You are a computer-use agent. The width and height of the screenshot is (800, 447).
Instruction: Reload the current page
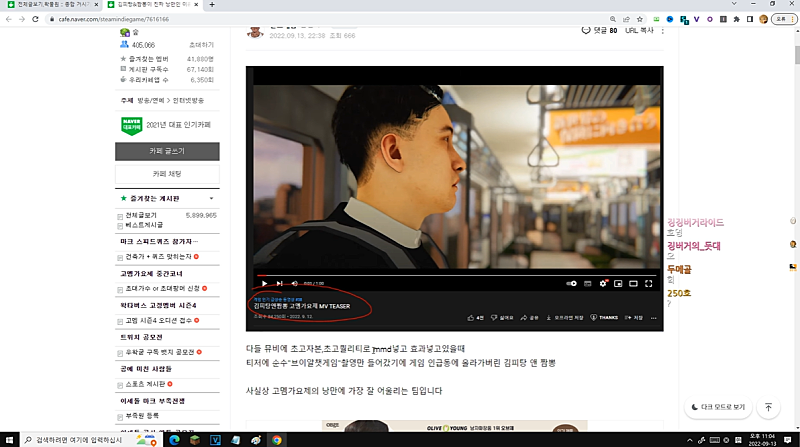pos(35,19)
